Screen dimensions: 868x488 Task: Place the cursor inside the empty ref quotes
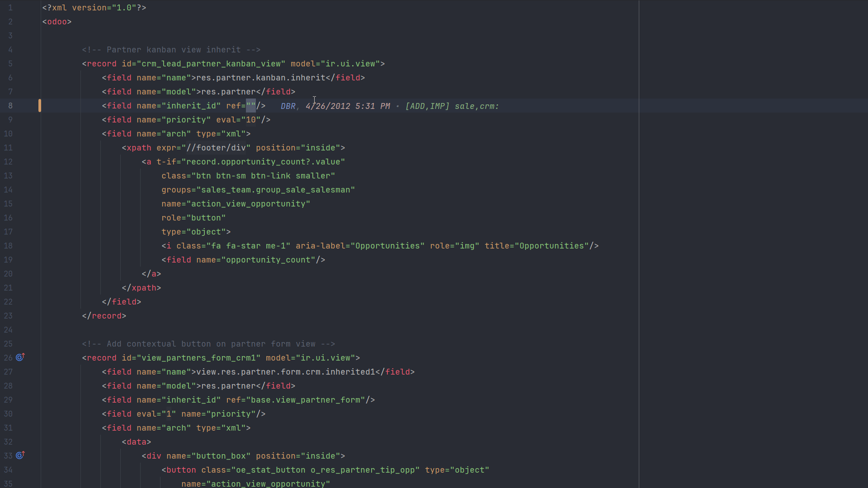(x=251, y=106)
